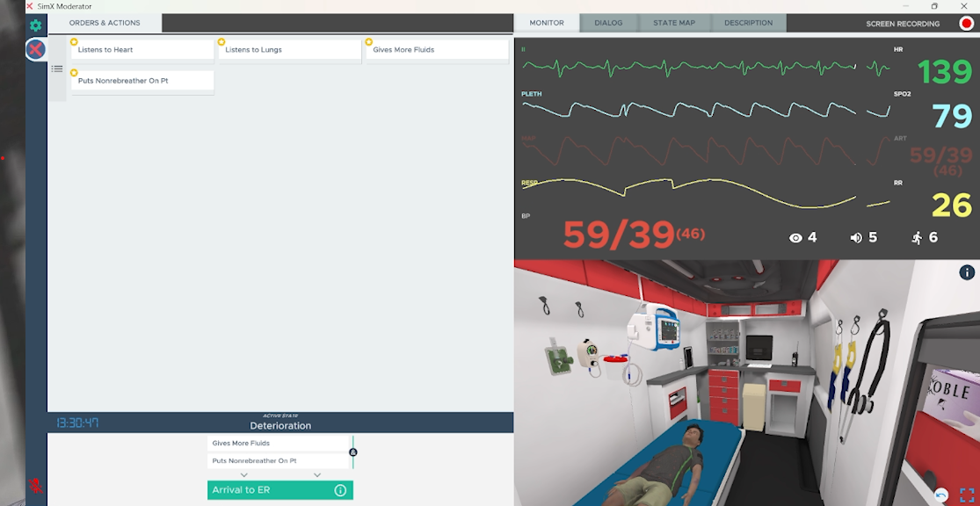
Task: Click the list view icon in the sidebar
Action: click(x=57, y=69)
